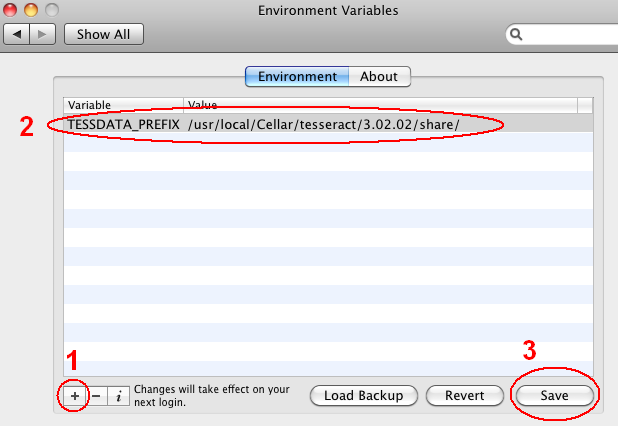This screenshot has width=618, height=426.
Task: Go forward with right arrow button
Action: (x=43, y=34)
